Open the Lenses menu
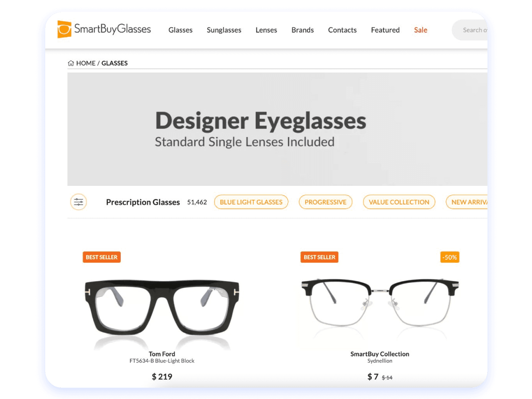The width and height of the screenshot is (532, 399). pos(266,30)
